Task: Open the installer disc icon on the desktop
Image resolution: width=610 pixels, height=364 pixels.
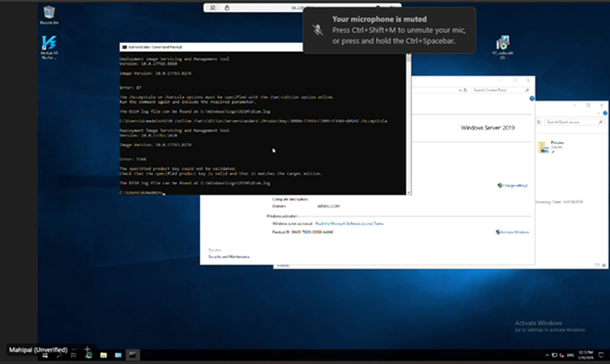Action: click(502, 46)
